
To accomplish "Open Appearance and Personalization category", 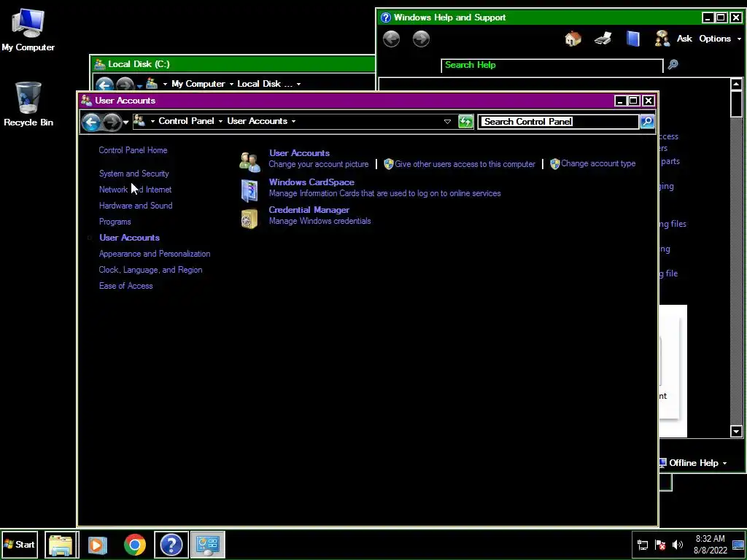I will click(155, 254).
